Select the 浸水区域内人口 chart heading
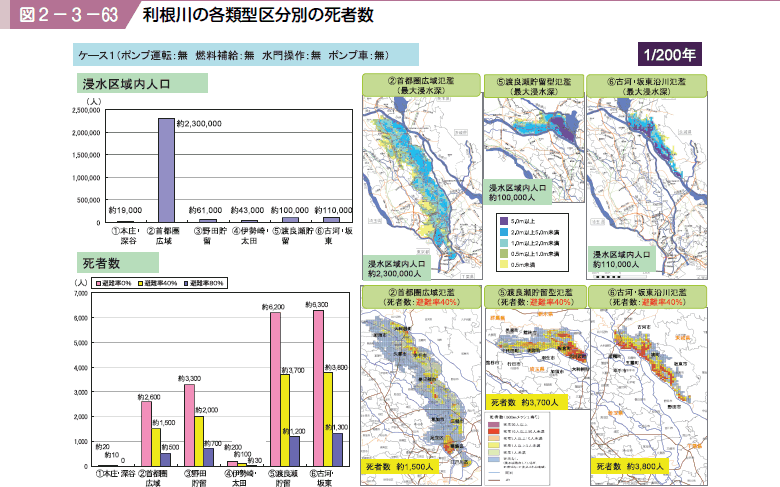Image resolution: width=780 pixels, height=487 pixels. point(141,84)
